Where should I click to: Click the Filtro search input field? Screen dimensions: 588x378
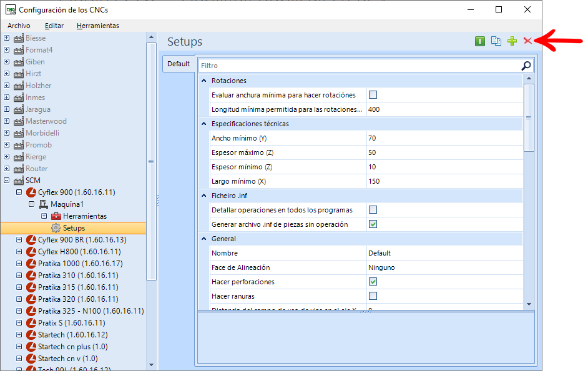pyautogui.click(x=360, y=66)
